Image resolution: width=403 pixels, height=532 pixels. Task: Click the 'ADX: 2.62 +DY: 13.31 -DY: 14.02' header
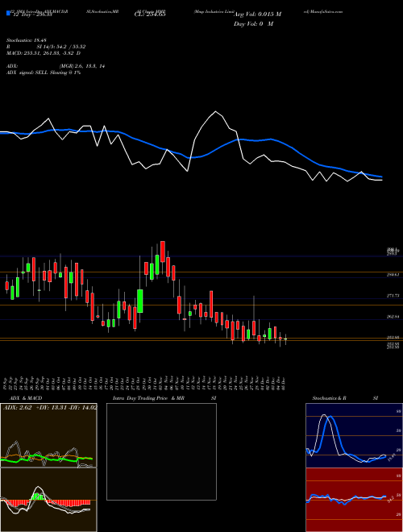pyautogui.click(x=50, y=408)
